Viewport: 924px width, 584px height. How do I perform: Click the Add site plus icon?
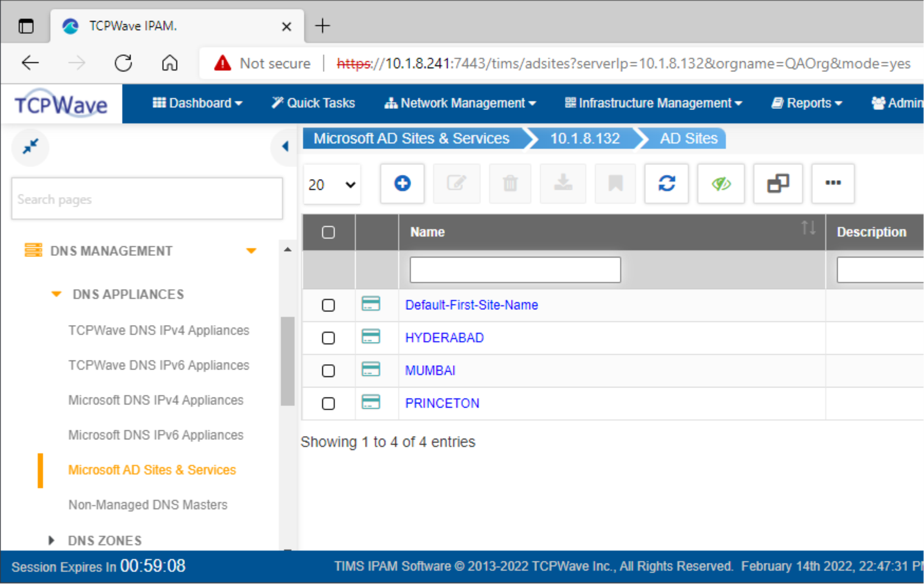(402, 184)
